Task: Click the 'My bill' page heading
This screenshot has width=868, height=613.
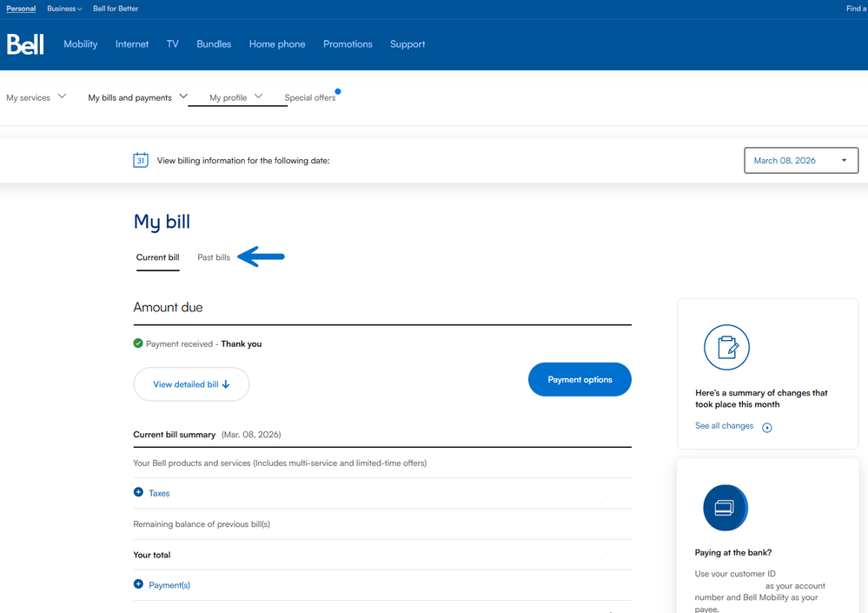Action: 162,222
